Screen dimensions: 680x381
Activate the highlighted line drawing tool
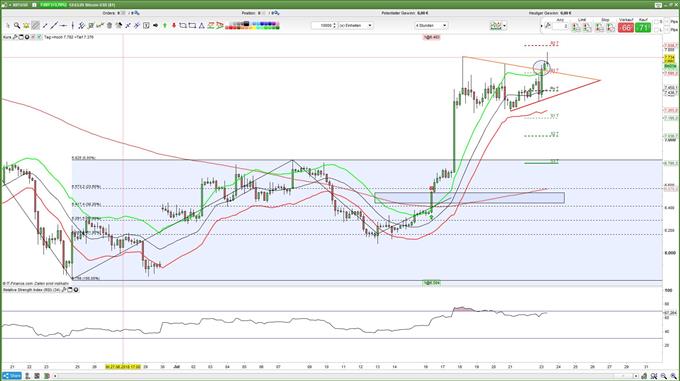[35, 26]
